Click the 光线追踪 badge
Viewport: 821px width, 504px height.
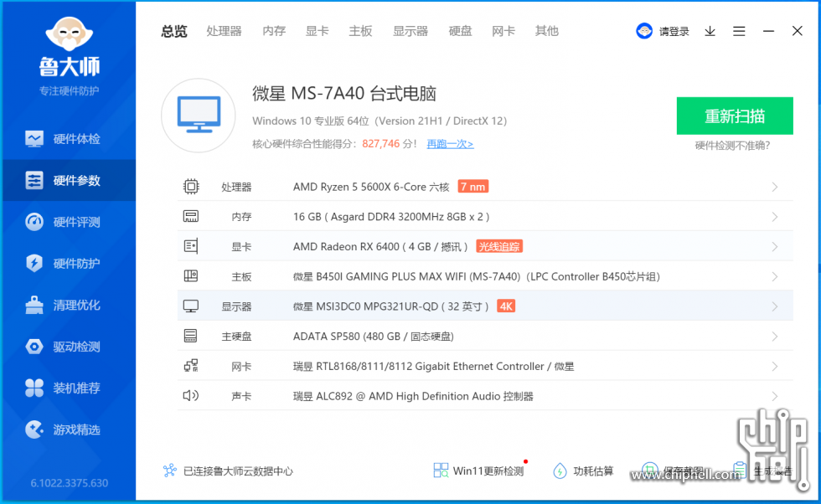pyautogui.click(x=499, y=246)
